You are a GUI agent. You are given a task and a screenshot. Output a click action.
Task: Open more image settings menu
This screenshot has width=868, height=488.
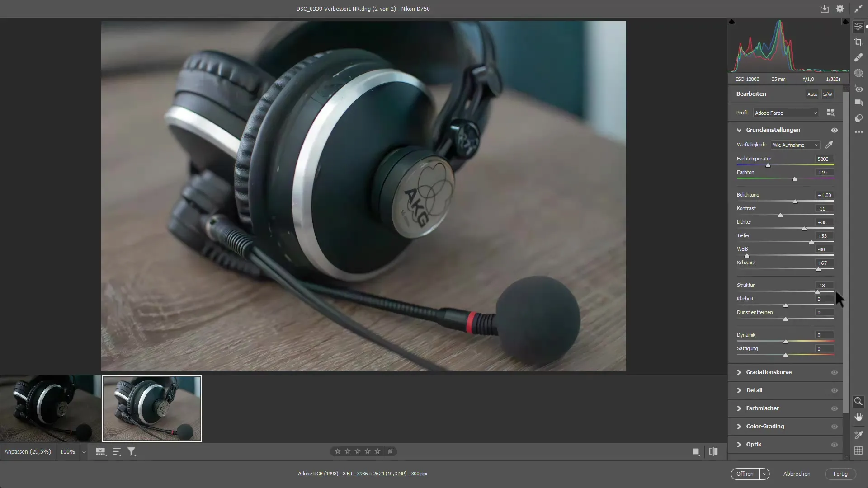coord(859,132)
